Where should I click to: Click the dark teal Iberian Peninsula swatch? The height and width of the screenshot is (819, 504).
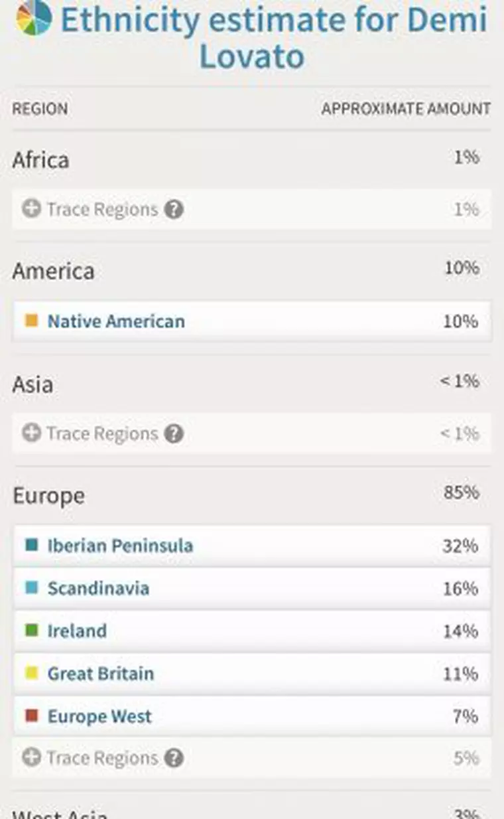pos(31,546)
